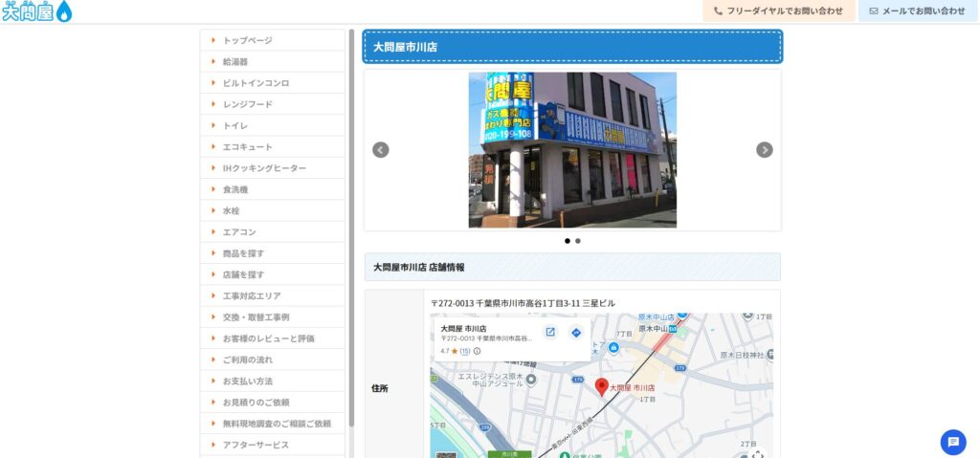Viewport: 980px width, 458px height.
Task: Click the フリーダイヤルでお問い合わせ button
Action: point(778,11)
